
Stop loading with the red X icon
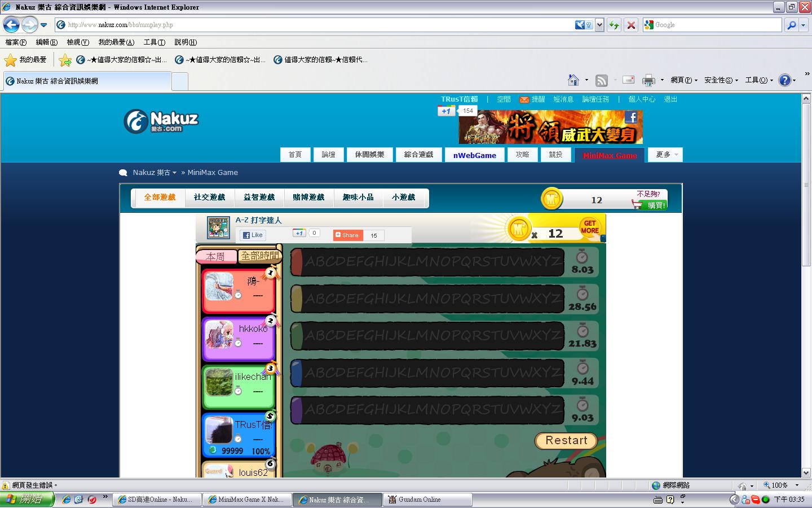(x=631, y=25)
